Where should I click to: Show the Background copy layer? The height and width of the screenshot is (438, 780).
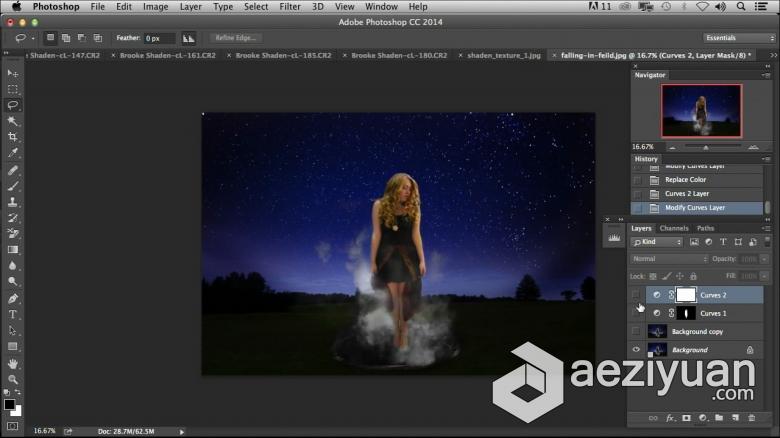click(636, 331)
